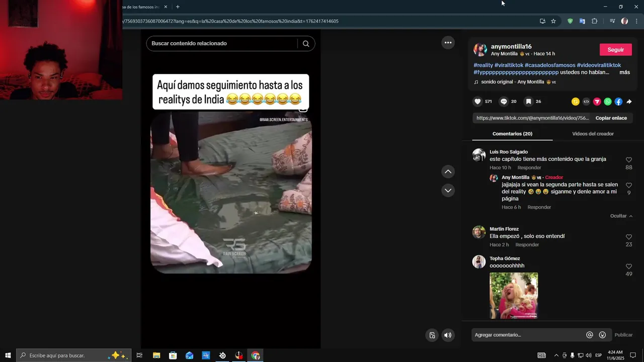
Task: Open Chrome profile avatar menu
Action: [x=624, y=21]
